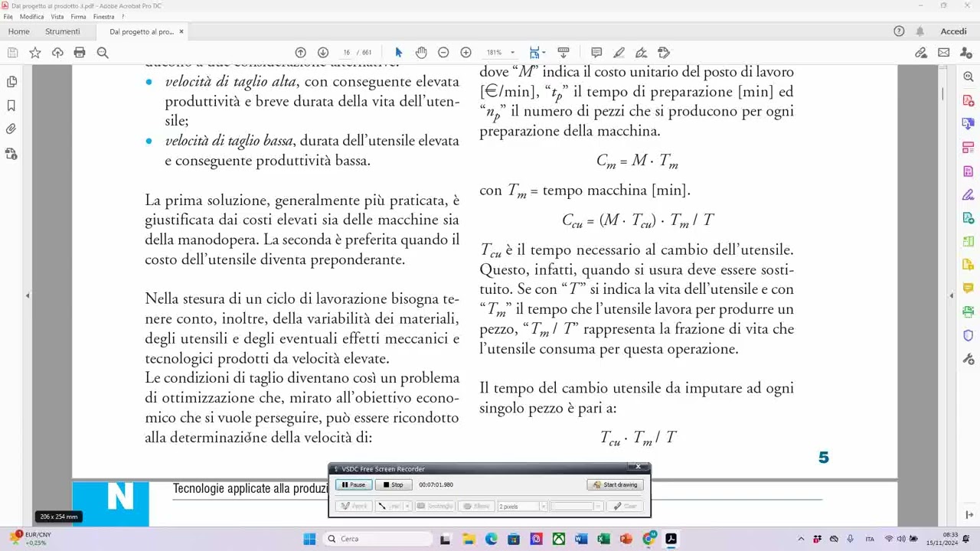Zoom out with the minus button
Viewport: 980px width, 551px height.
(x=443, y=53)
